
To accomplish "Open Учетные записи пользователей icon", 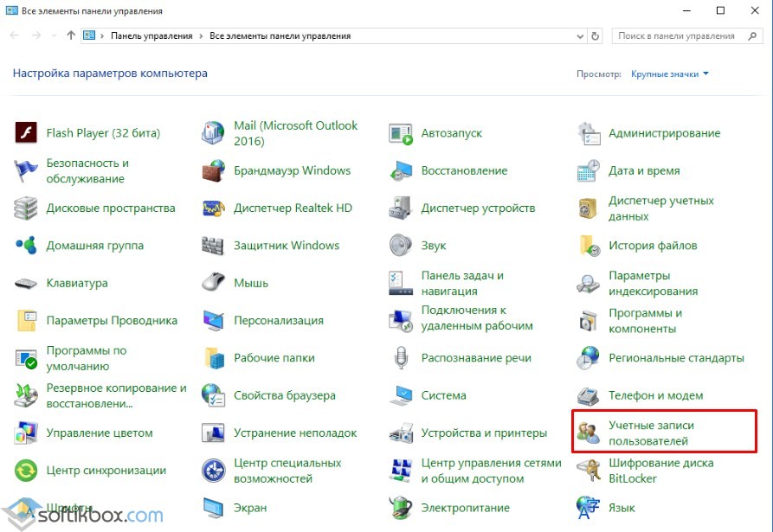I will (x=589, y=433).
